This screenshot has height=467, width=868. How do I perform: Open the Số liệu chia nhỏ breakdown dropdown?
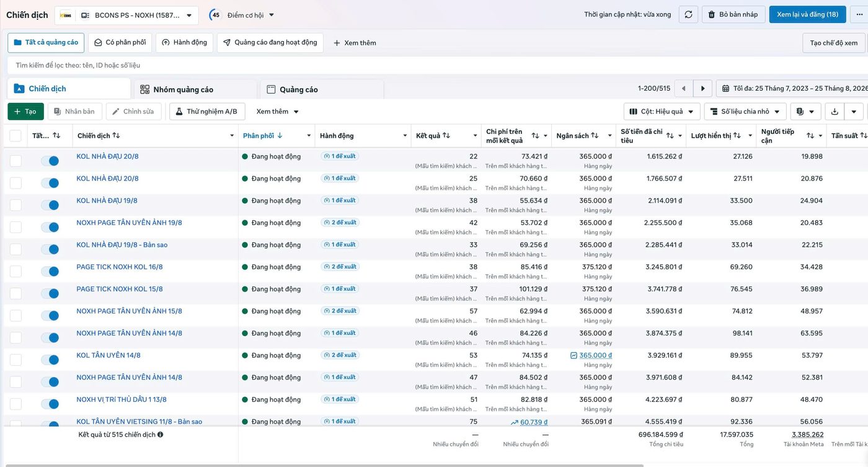pyautogui.click(x=745, y=112)
